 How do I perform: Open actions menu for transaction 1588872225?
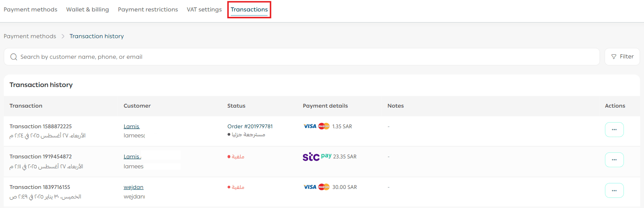point(614,130)
